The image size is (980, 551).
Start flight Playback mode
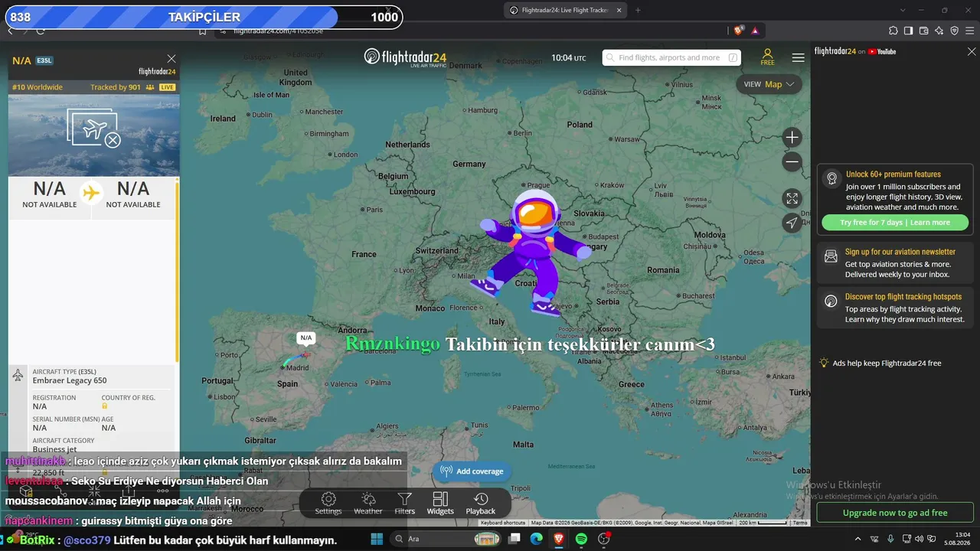point(481,504)
